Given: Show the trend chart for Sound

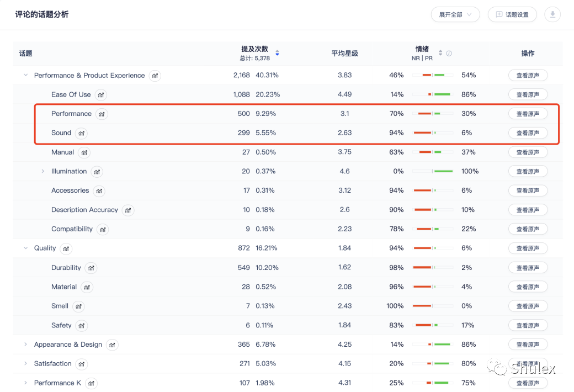Looking at the screenshot, I should pos(81,134).
